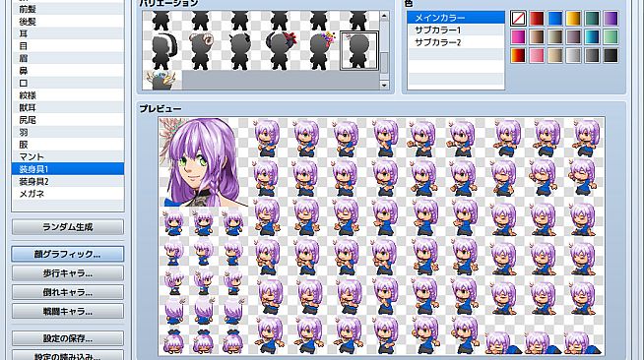
Task: Pick the golden yellow color swatch
Action: point(574,19)
